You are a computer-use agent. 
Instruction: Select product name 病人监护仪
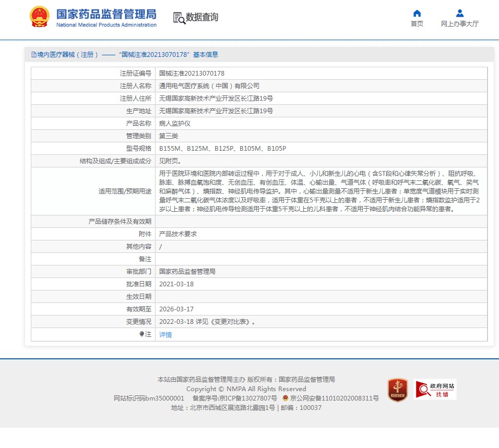[175, 124]
